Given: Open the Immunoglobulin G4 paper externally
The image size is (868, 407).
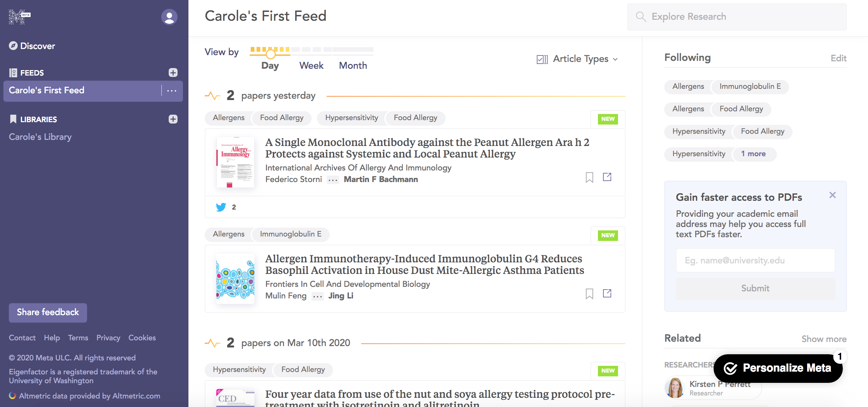Looking at the screenshot, I should (x=607, y=293).
